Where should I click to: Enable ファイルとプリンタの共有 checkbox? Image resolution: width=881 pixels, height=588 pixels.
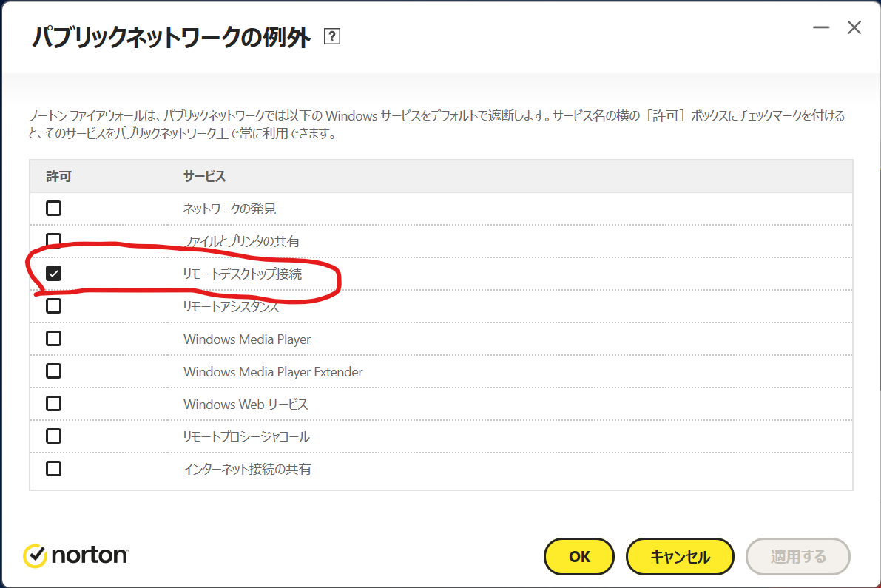click(x=53, y=240)
